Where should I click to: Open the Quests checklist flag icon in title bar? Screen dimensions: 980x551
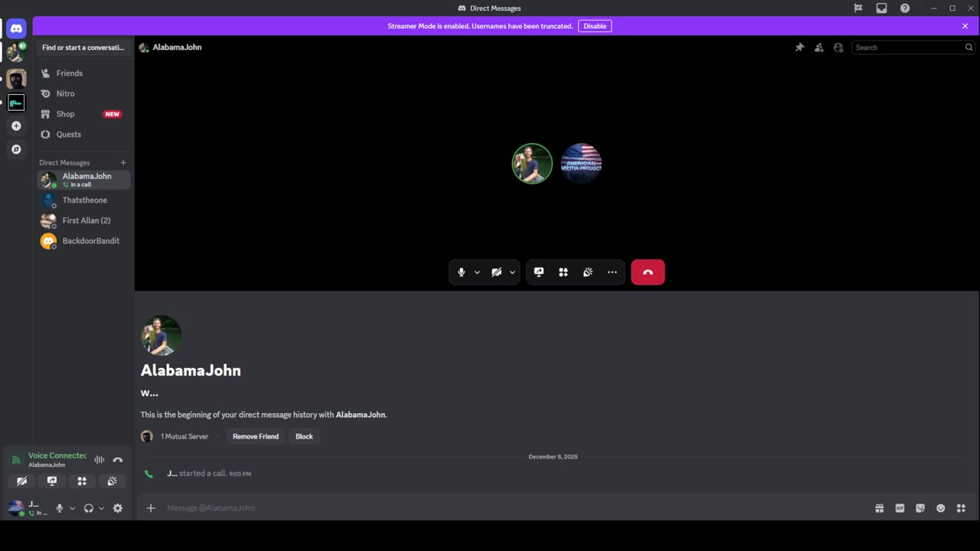[858, 8]
